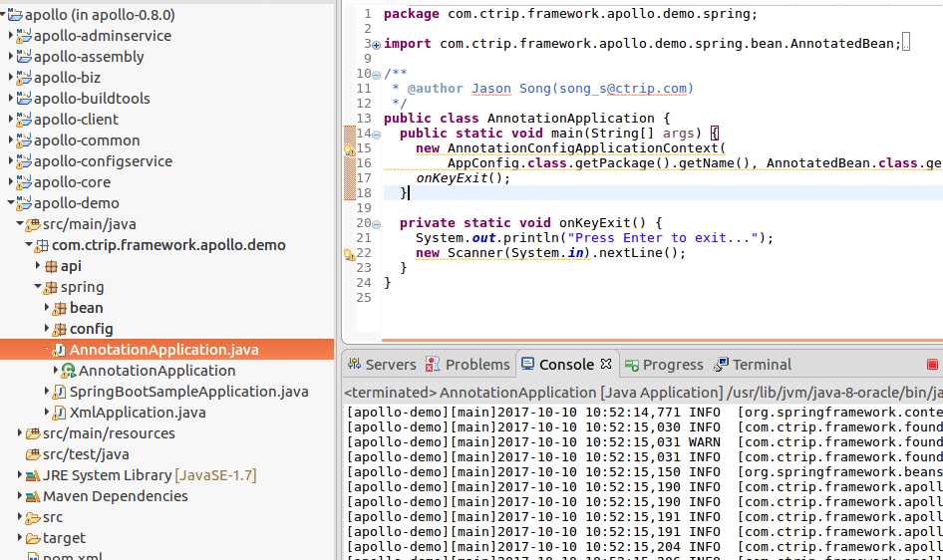The height and width of the screenshot is (560, 943).
Task: Close the Console tab
Action: point(606,364)
